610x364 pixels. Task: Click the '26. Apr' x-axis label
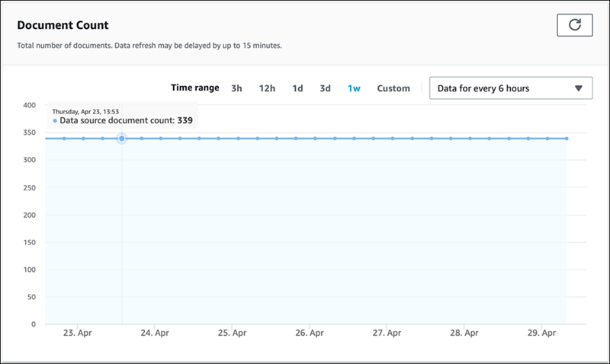[310, 333]
